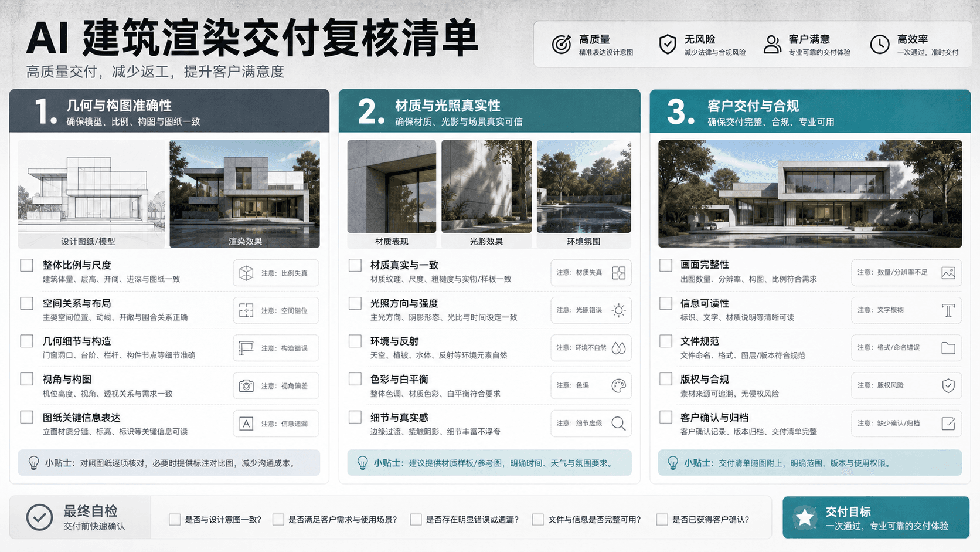Click the 缺少确认/归档 edit icon

point(948,424)
